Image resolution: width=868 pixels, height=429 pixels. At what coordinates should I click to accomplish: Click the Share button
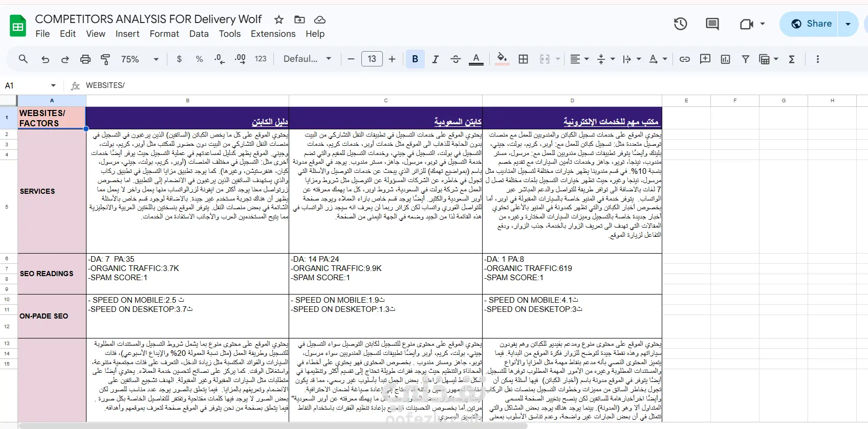(809, 24)
